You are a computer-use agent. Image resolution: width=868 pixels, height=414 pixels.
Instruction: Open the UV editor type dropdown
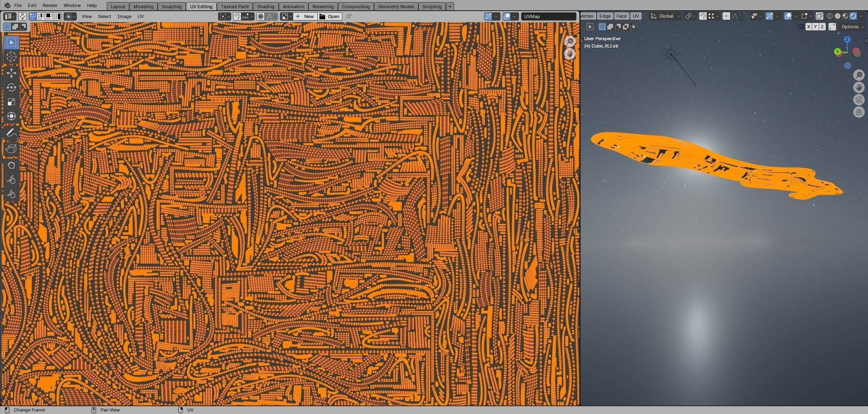coord(10,16)
